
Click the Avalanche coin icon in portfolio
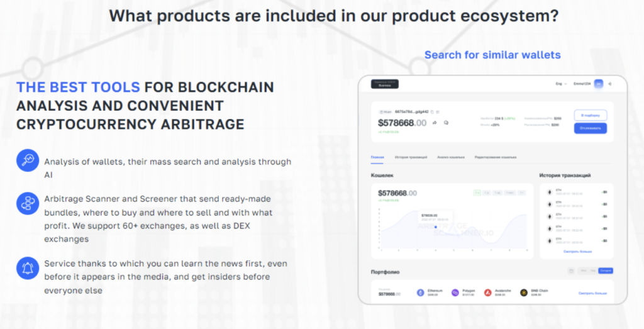[x=487, y=293]
